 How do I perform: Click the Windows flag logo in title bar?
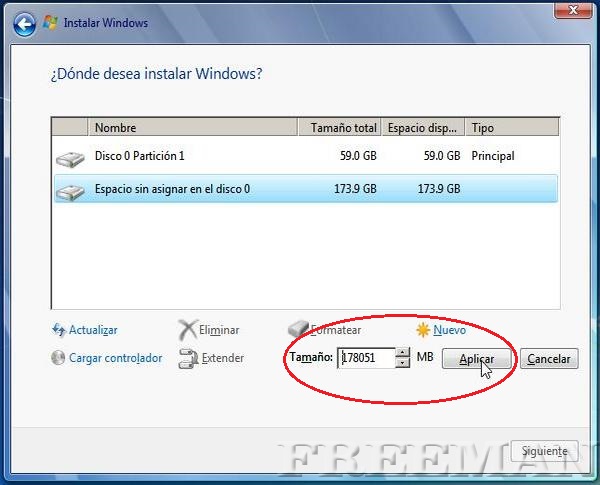click(51, 23)
